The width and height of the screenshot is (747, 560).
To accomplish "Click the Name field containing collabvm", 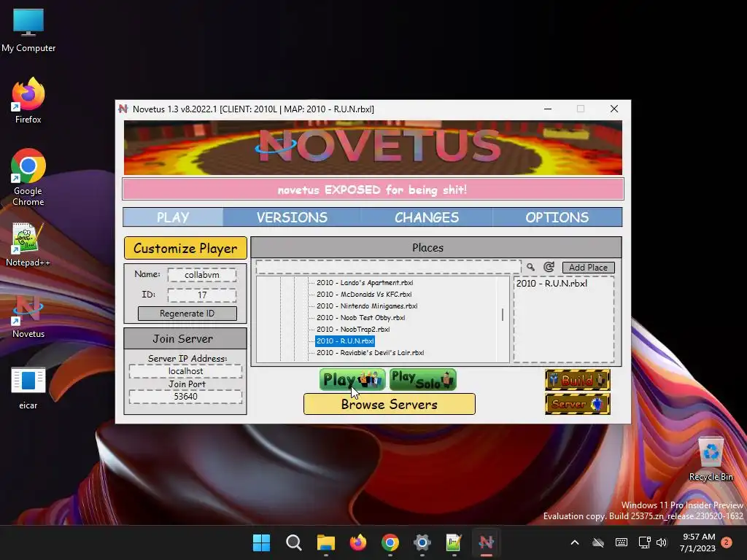I will click(x=202, y=275).
